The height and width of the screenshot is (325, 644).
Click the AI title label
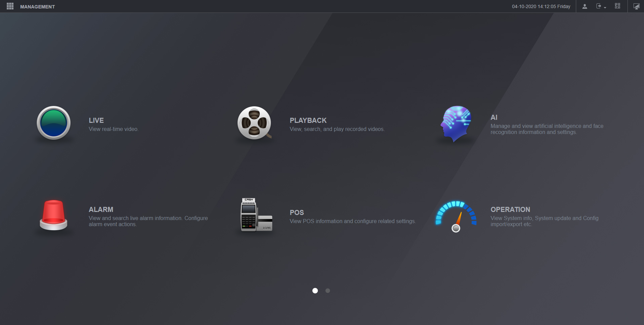click(x=494, y=117)
